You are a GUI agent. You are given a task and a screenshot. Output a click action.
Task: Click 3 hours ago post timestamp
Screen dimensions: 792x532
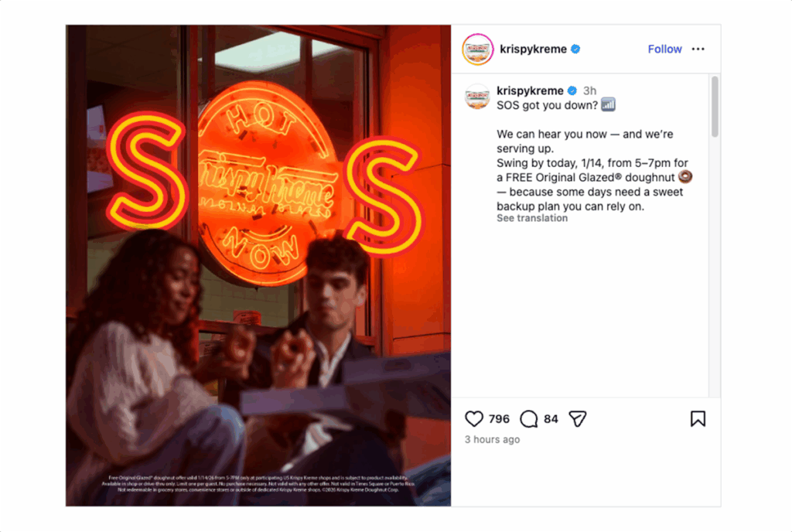(x=492, y=440)
